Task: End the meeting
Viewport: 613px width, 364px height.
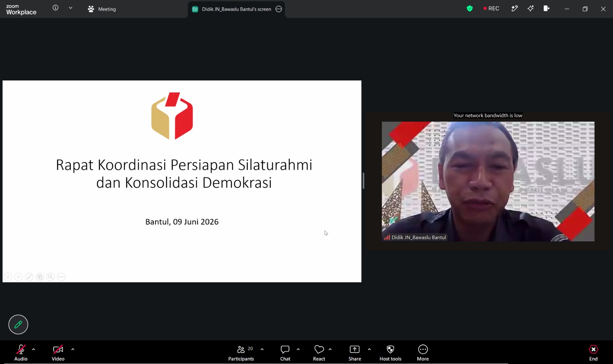Action: [593, 353]
